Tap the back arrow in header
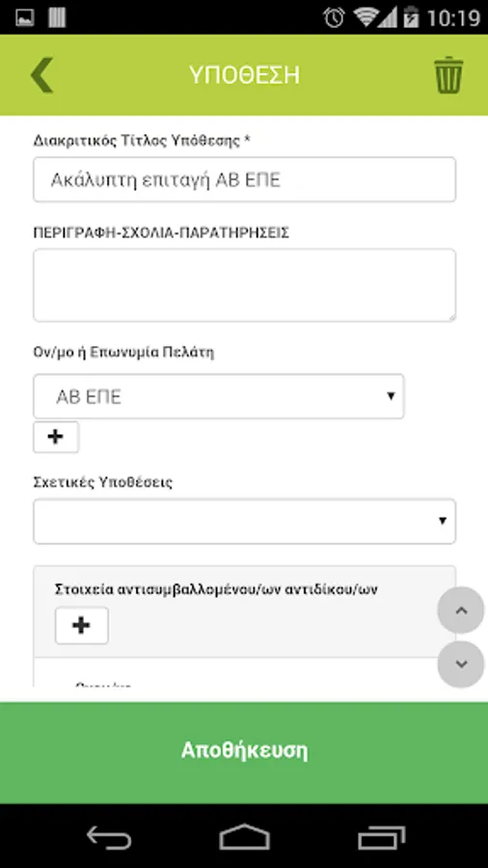 point(42,74)
